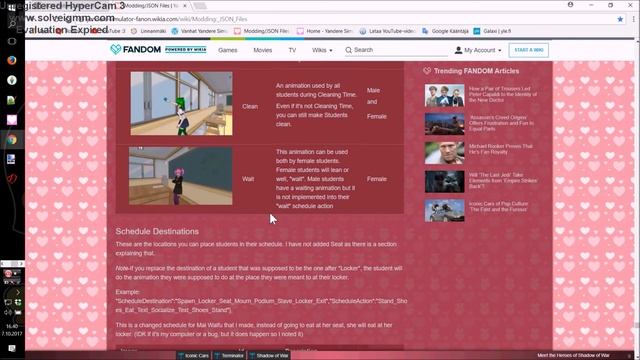Open the Clean animation classroom image
The height and width of the screenshot is (360, 640).
[181, 104]
